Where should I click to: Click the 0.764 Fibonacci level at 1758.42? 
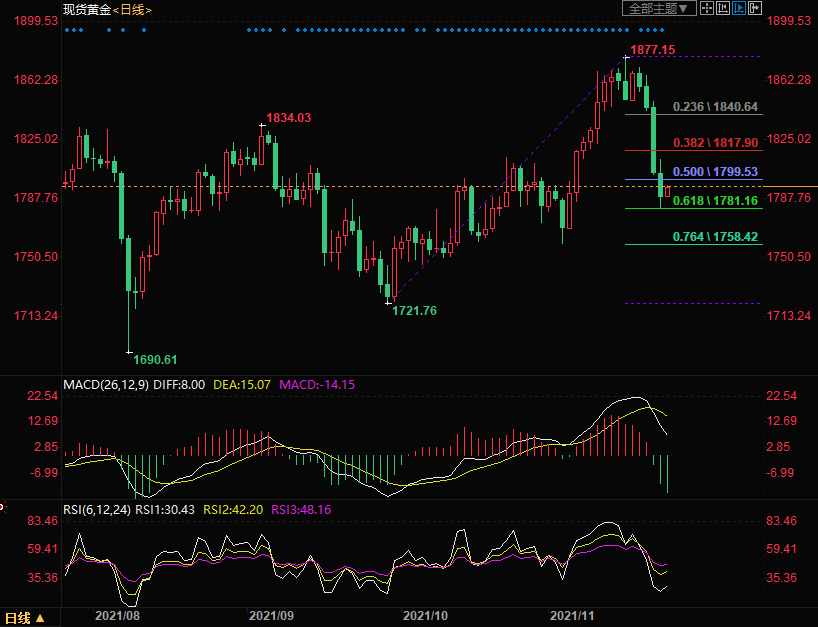715,237
